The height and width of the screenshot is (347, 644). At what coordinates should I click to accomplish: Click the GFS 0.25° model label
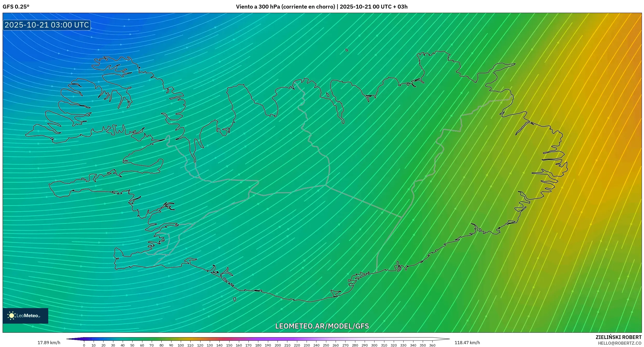pyautogui.click(x=16, y=7)
